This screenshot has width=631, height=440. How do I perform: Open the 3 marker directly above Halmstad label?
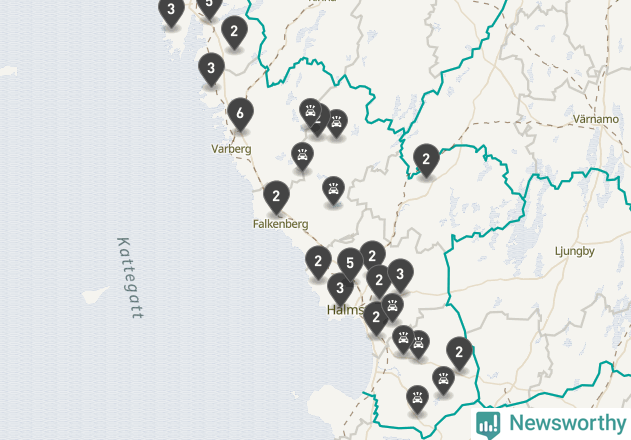coord(340,289)
